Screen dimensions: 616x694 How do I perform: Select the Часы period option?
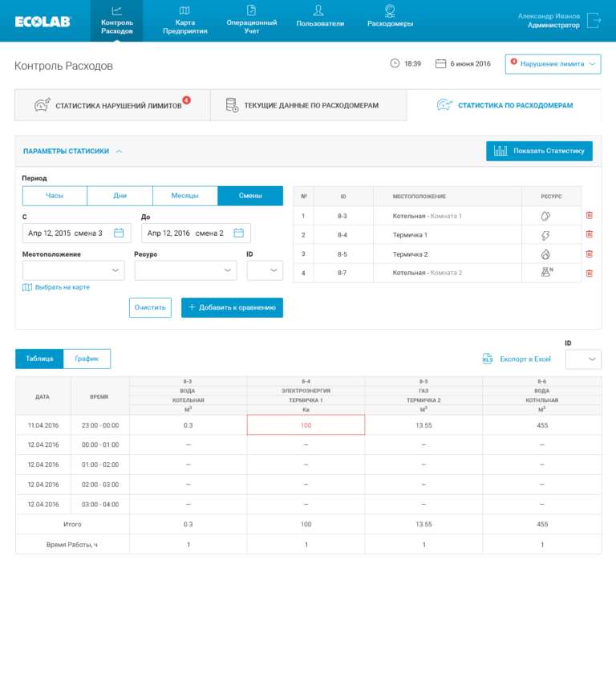click(55, 196)
